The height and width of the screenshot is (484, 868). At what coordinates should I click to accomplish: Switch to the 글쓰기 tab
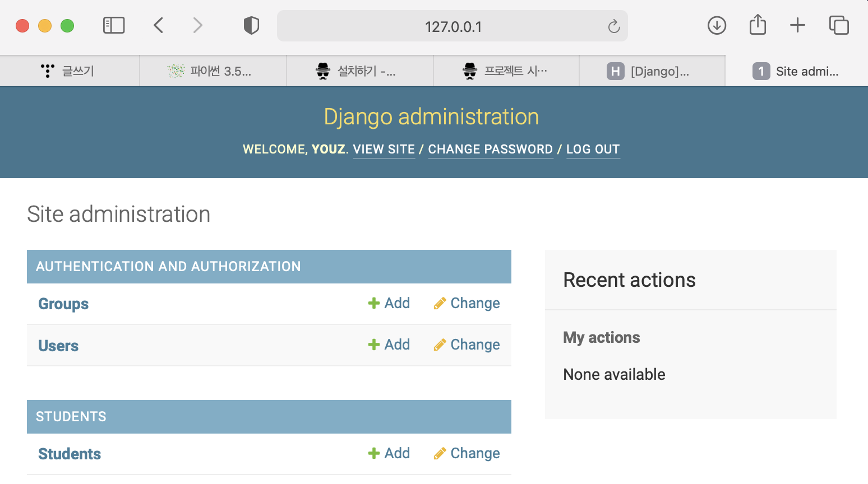coord(70,71)
